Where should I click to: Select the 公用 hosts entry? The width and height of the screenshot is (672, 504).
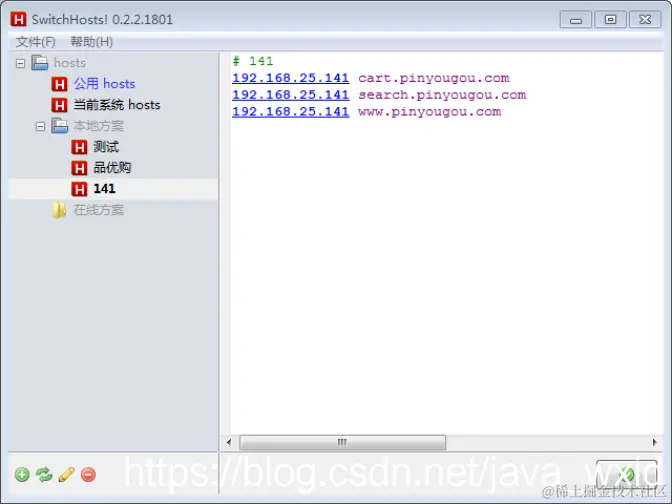pyautogui.click(x=104, y=84)
